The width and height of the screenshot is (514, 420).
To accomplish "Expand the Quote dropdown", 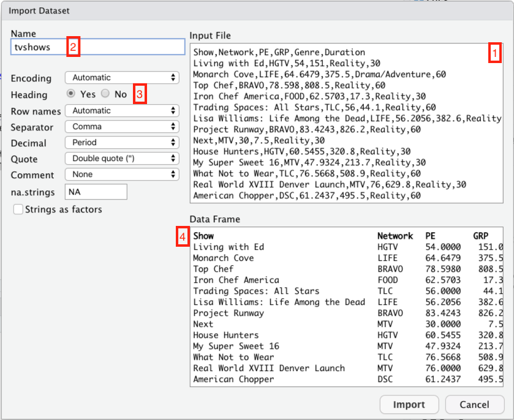I will tap(121, 159).
